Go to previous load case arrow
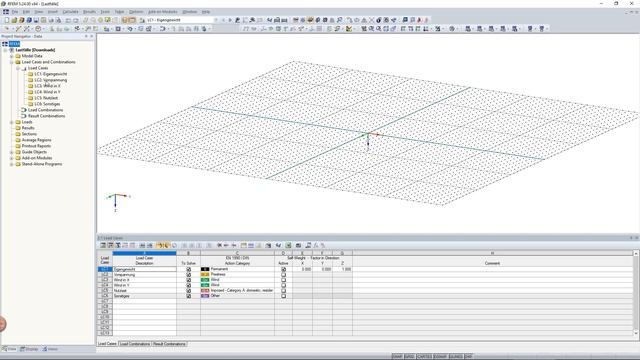 coord(223,20)
